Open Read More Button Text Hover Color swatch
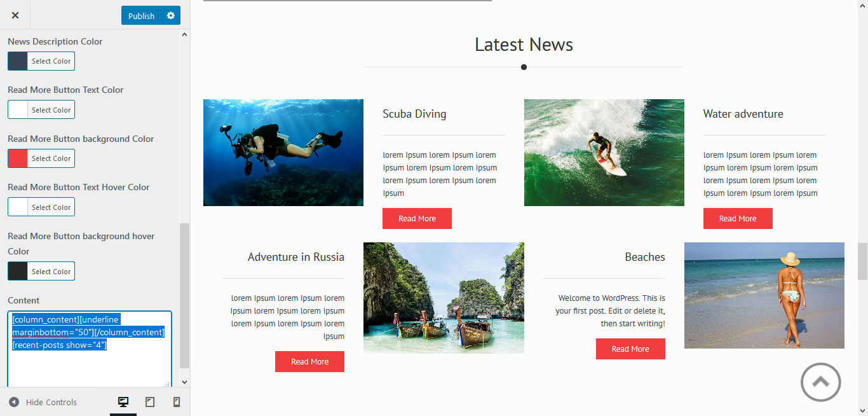 pos(18,207)
